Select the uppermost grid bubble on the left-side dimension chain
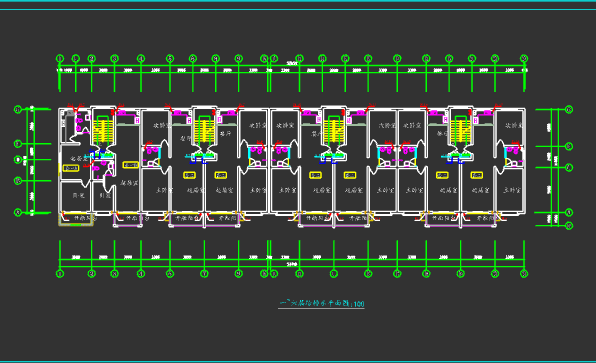This screenshot has height=363, width=596. (17, 109)
